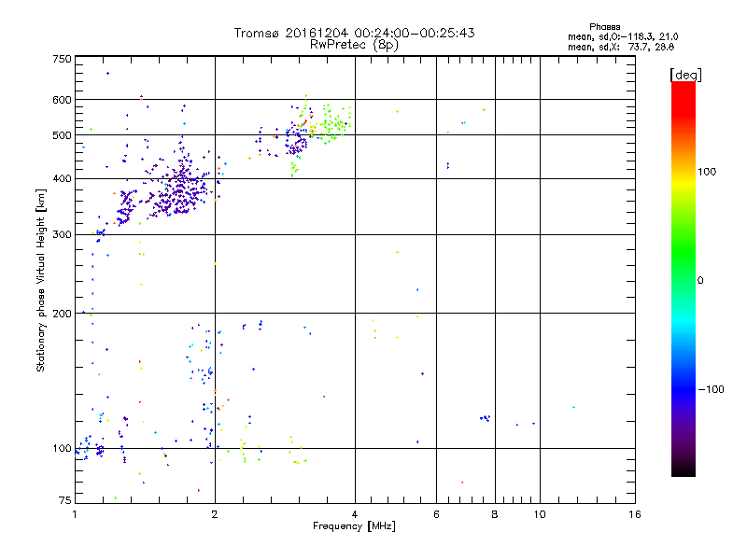Click the '-100' colorbar tick label

click(x=711, y=389)
